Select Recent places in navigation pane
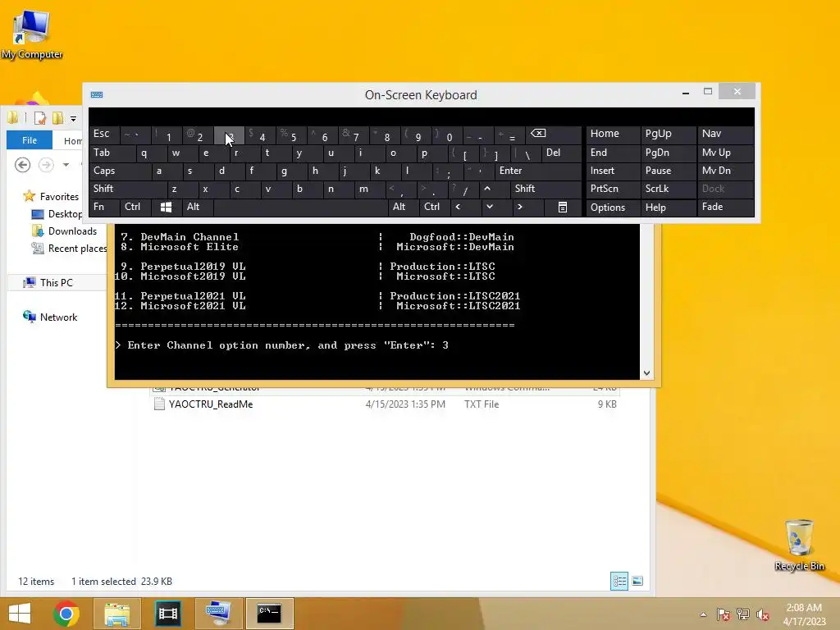Image resolution: width=840 pixels, height=630 pixels. pyautogui.click(x=69, y=249)
